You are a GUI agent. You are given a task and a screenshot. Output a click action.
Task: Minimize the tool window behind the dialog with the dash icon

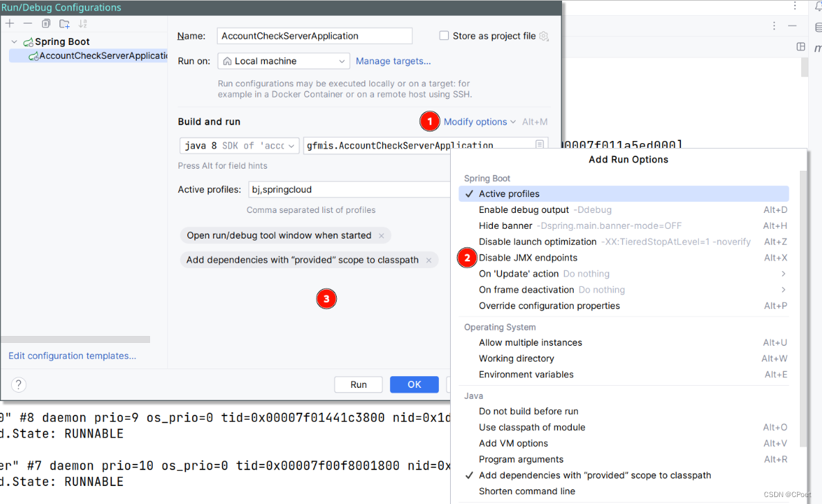792,26
